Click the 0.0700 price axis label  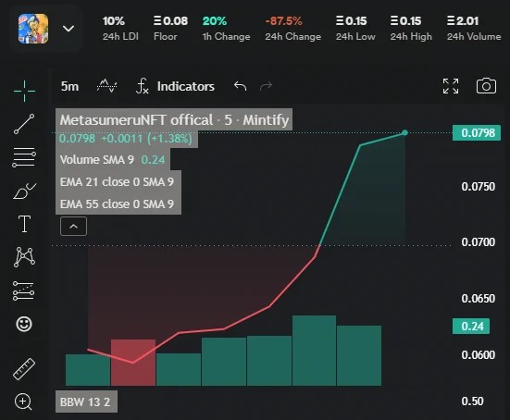(479, 242)
